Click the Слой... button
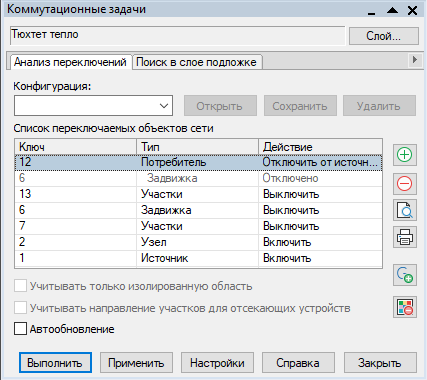 (x=384, y=36)
